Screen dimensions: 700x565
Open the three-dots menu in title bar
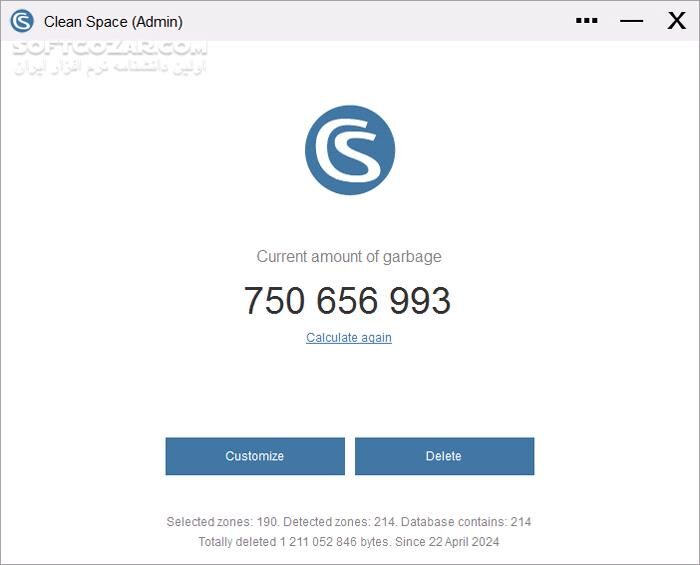click(586, 21)
